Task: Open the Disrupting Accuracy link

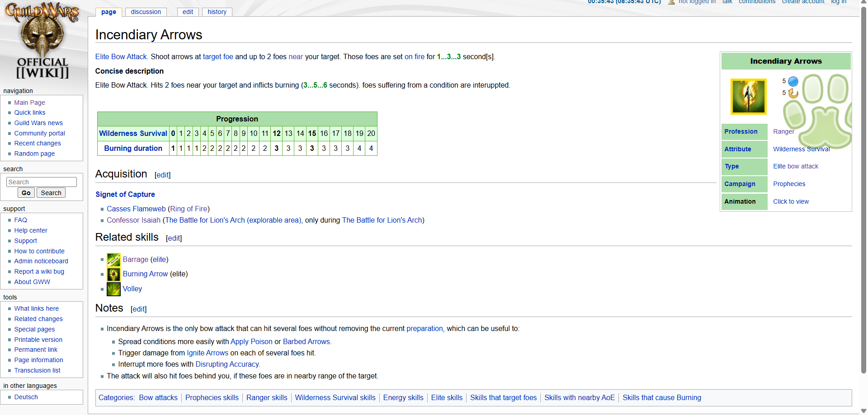Action: pos(227,364)
